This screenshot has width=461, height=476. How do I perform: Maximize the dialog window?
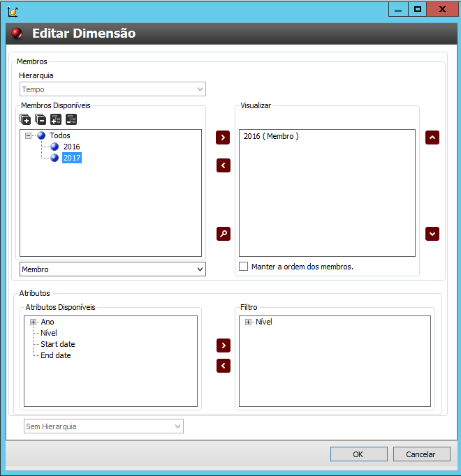pyautogui.click(x=418, y=10)
